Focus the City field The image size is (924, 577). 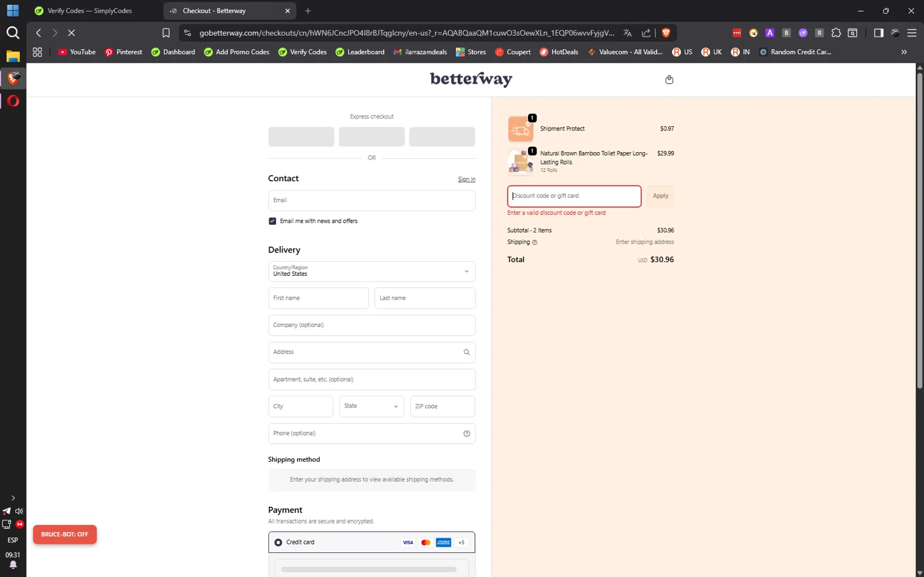(301, 406)
